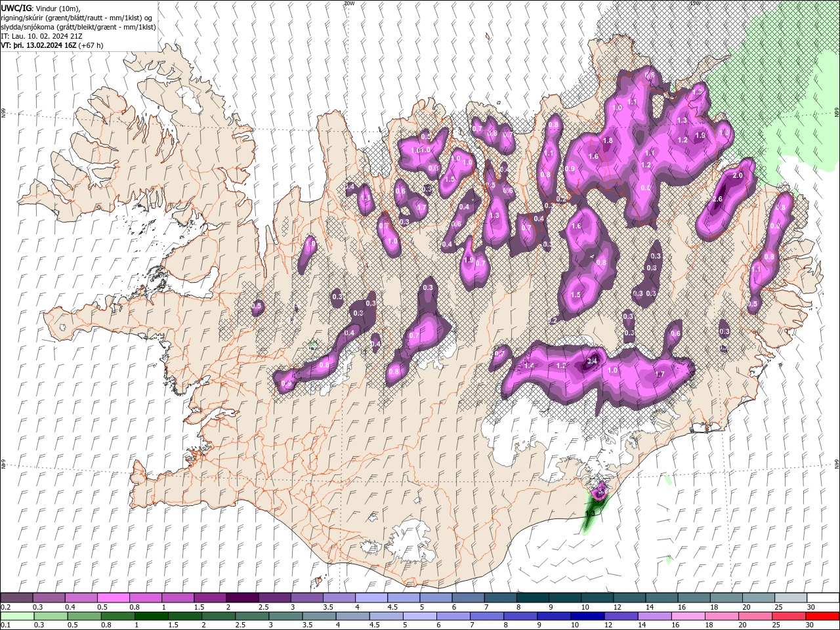Click the 'slydda/snjókoma' snow legend description line
The width and height of the screenshot is (840, 630).
(78, 27)
